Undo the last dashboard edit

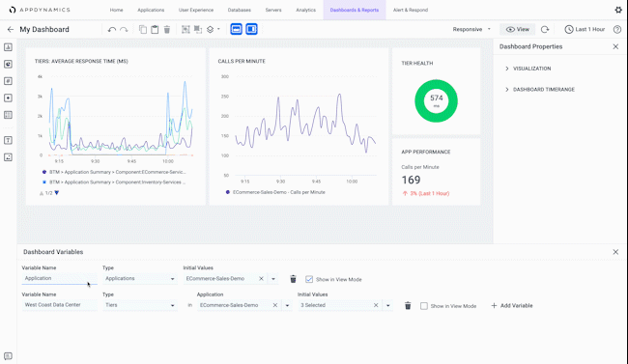point(112,29)
